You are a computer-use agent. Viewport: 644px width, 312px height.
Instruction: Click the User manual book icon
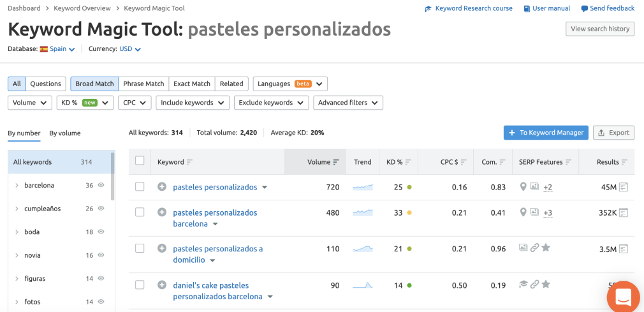point(527,9)
